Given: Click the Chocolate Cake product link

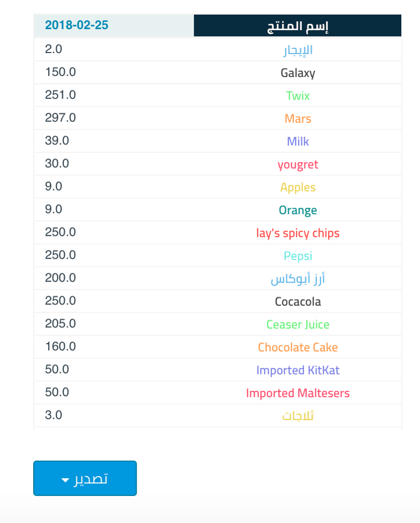Looking at the screenshot, I should click(x=298, y=348).
